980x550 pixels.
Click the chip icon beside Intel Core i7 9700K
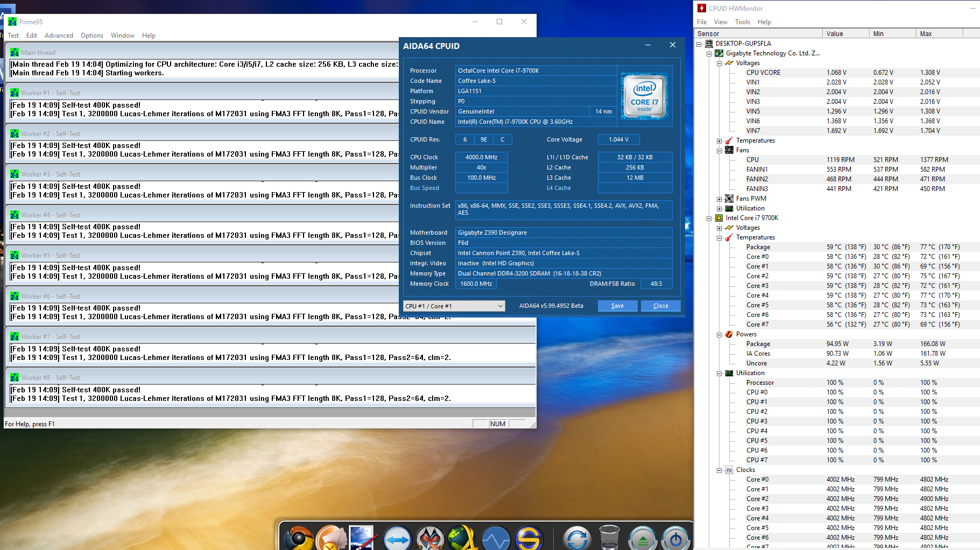tap(719, 218)
